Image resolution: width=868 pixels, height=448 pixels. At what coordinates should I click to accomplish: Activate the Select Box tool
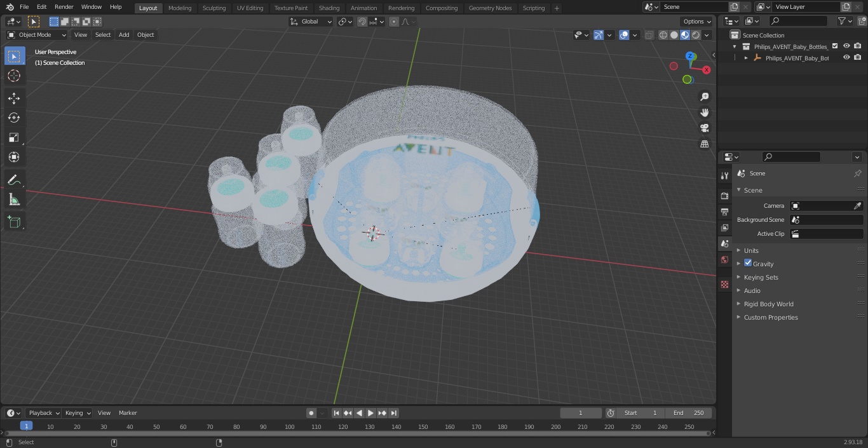pos(14,56)
